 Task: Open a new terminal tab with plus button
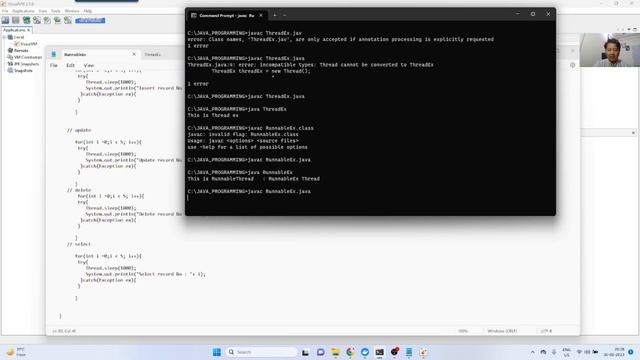tap(275, 16)
